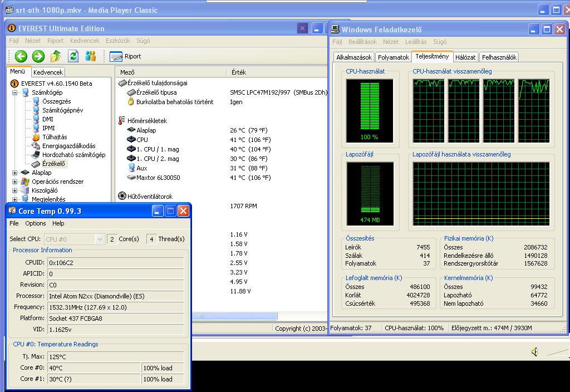Image resolution: width=570 pixels, height=392 pixels.
Task: Select the Érzékelő sensor tree item
Action: coord(53,164)
